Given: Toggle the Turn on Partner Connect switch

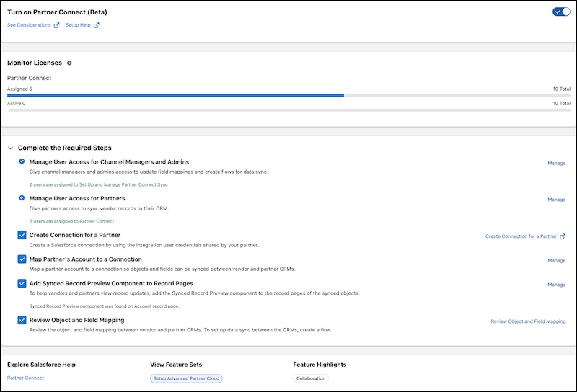Looking at the screenshot, I should tap(561, 12).
